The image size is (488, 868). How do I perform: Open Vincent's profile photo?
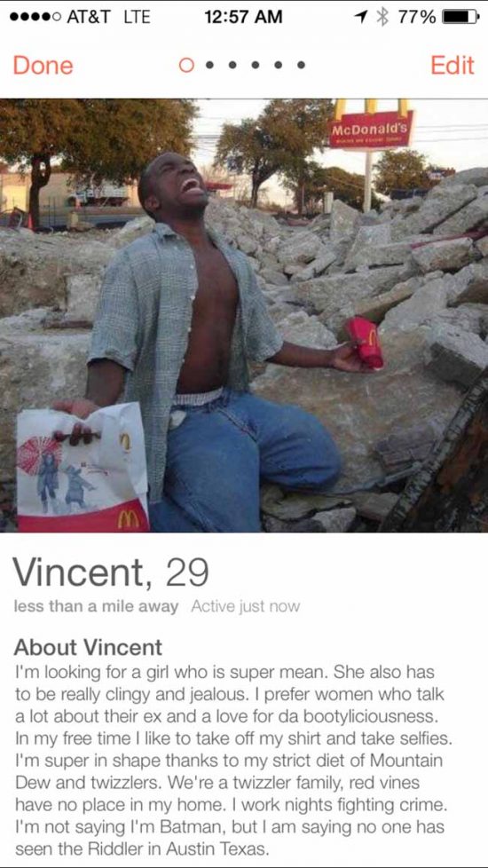pos(244,315)
